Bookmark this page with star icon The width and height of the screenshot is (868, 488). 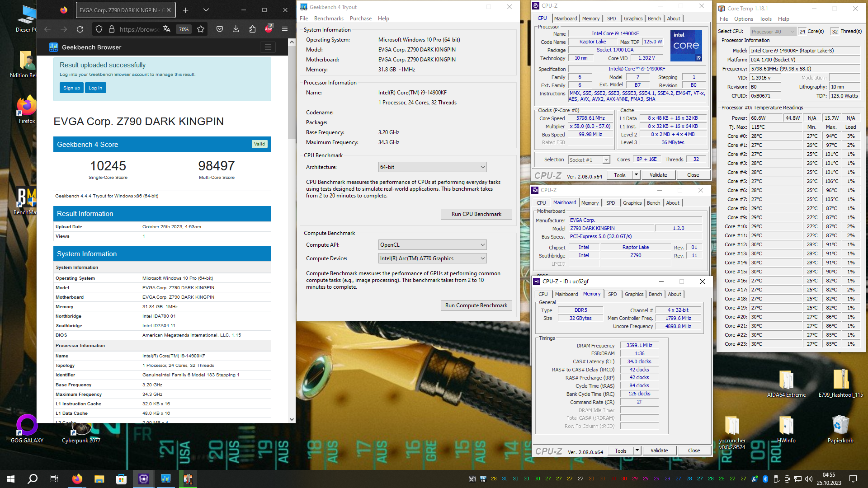(x=201, y=29)
